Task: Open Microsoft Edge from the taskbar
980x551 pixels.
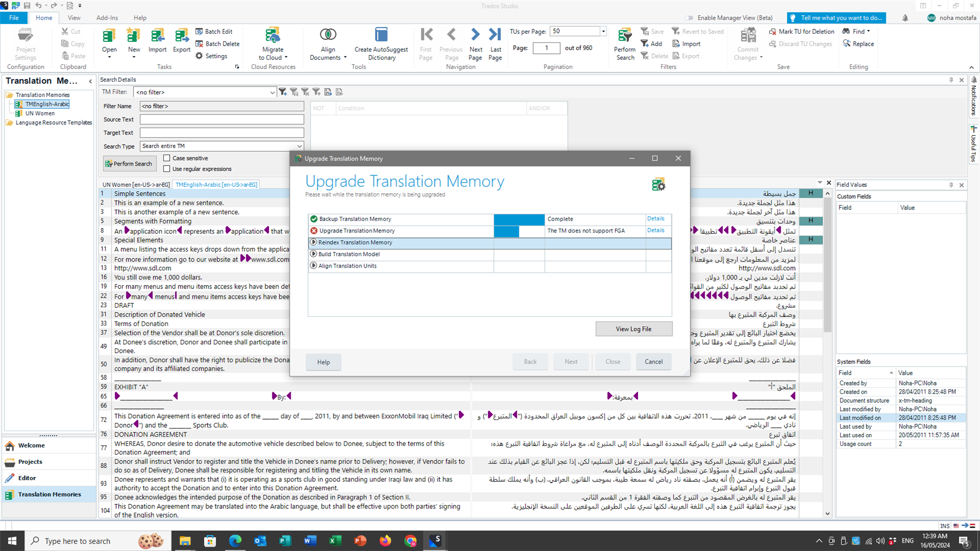Action: point(235,541)
